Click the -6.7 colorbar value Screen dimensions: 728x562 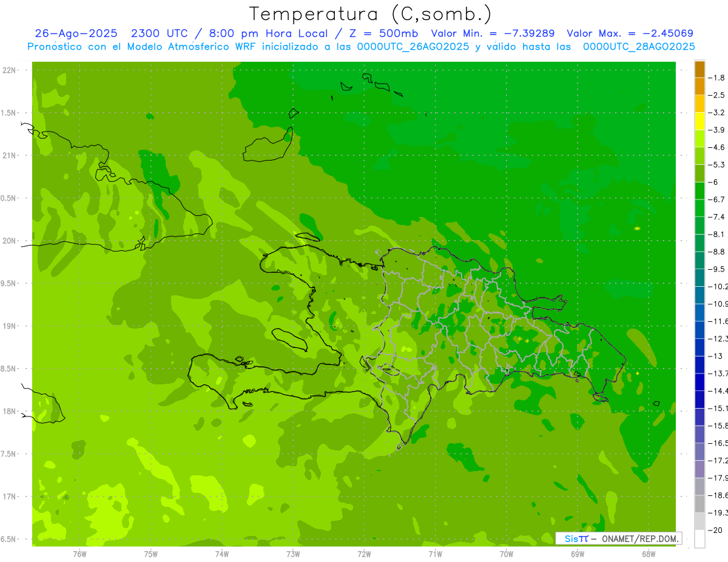tap(716, 199)
